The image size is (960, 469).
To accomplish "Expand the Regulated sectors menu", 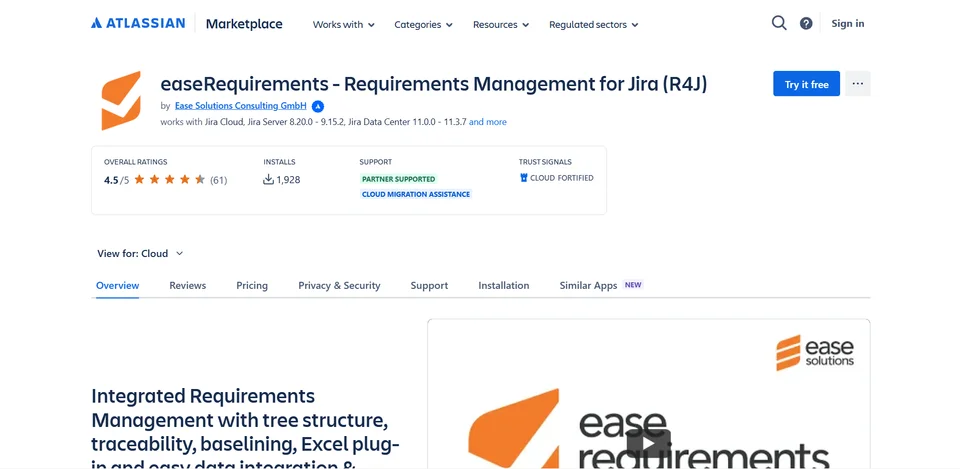I will (593, 24).
